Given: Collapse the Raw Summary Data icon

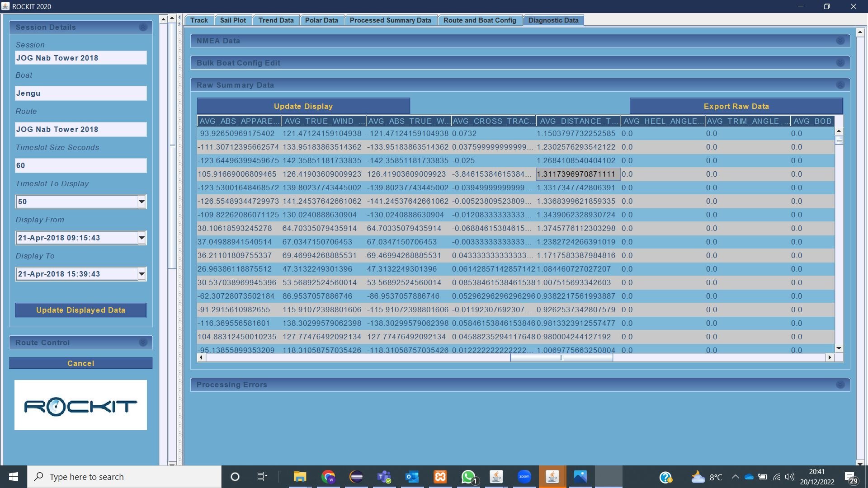Looking at the screenshot, I should point(840,85).
